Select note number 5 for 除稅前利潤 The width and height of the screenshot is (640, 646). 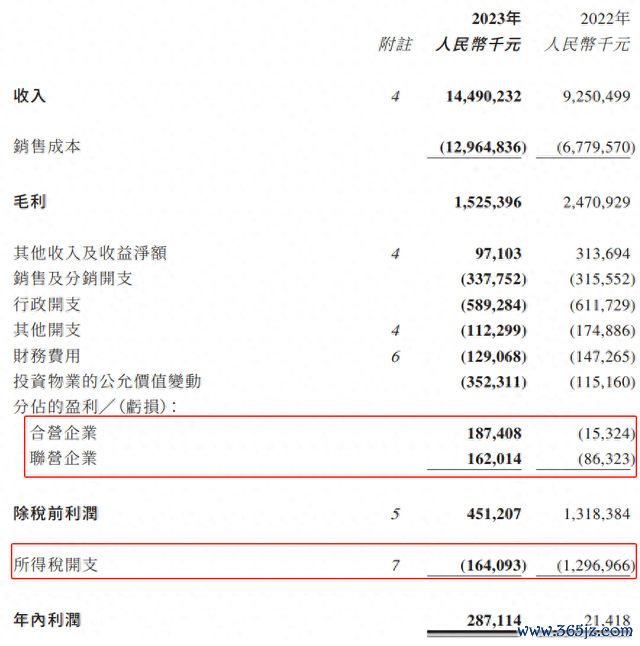(396, 514)
